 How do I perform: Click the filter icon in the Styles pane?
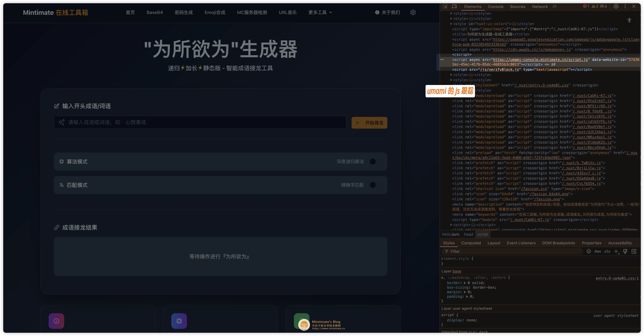[x=447, y=251]
